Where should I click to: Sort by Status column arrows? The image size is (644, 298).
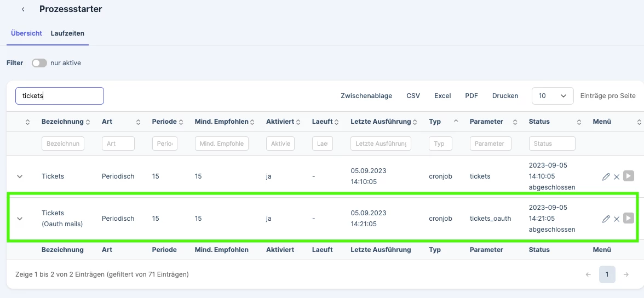tap(579, 122)
